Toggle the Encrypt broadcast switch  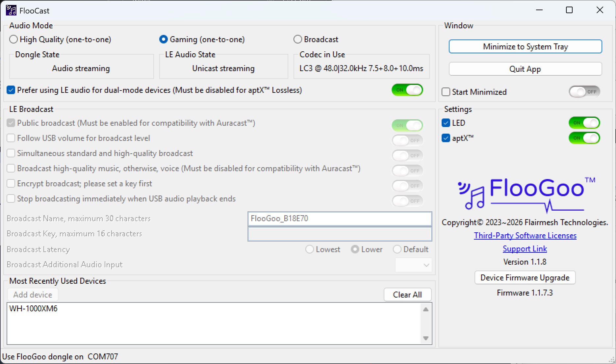tap(407, 186)
